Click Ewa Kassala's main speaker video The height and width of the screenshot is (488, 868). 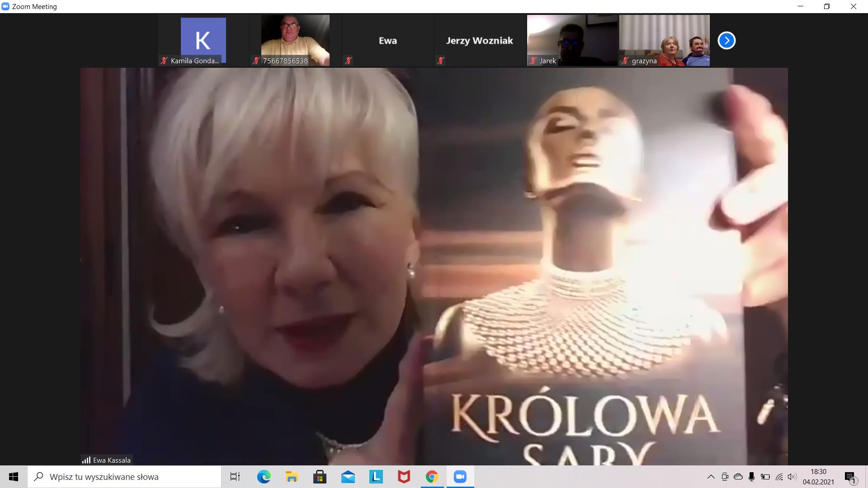tap(434, 267)
